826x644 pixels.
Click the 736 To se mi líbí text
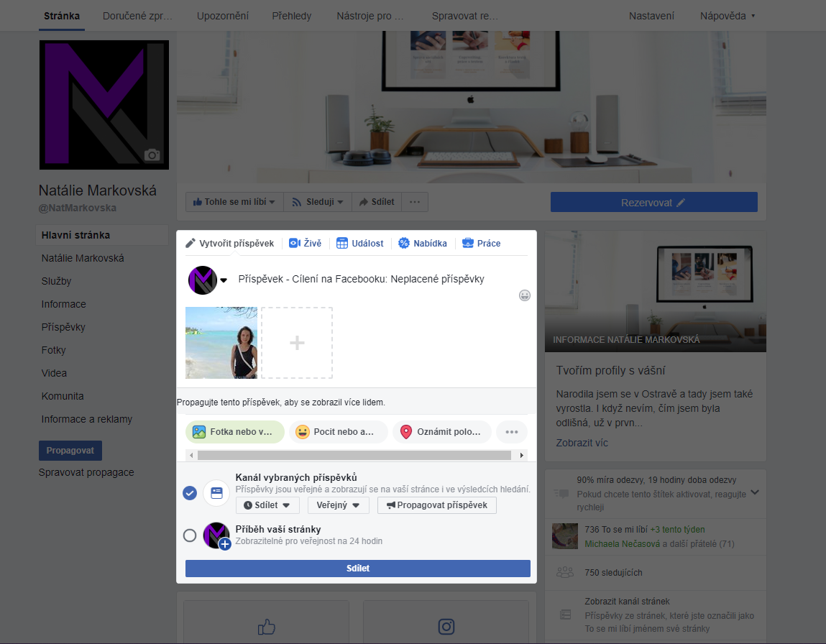616,530
